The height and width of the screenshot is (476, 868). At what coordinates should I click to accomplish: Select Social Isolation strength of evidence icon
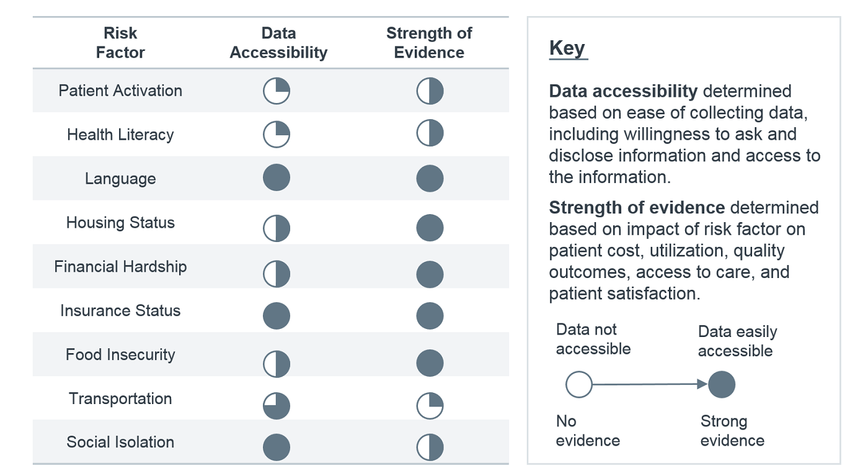tap(430, 447)
